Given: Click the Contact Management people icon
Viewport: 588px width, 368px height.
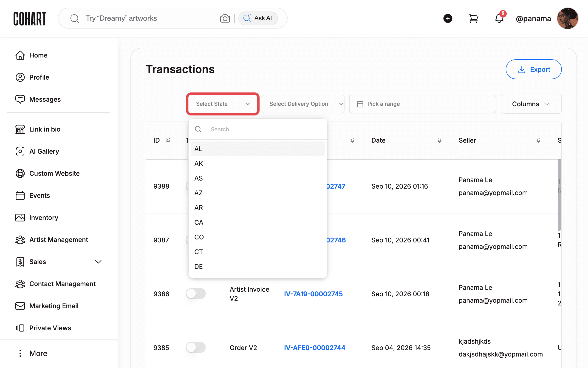Looking at the screenshot, I should click(x=20, y=284).
